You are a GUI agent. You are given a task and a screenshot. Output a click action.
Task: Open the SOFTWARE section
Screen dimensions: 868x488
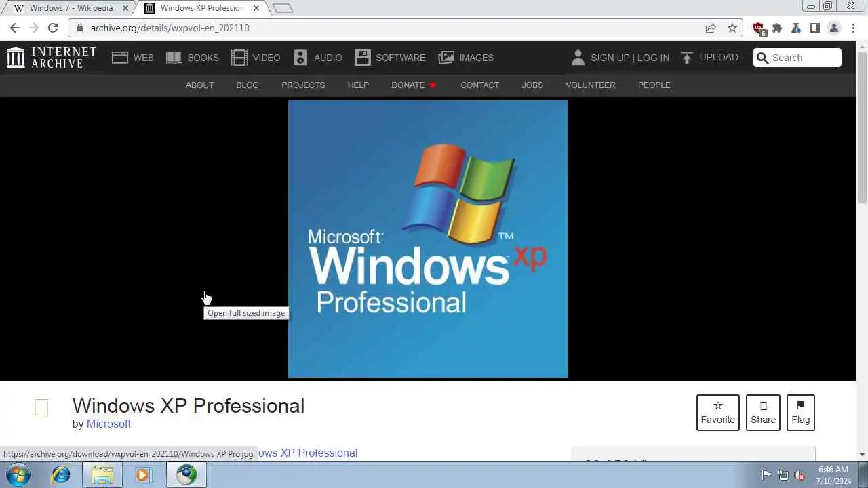pyautogui.click(x=390, y=58)
